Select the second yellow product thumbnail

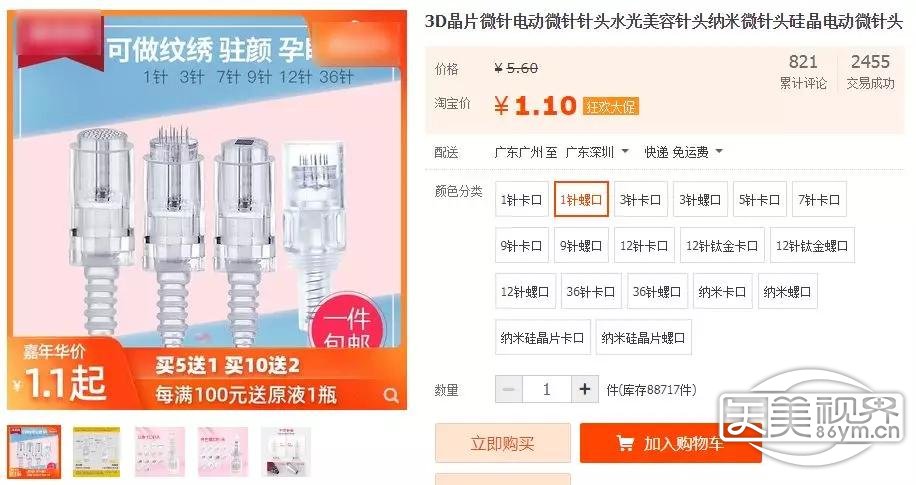tap(97, 451)
